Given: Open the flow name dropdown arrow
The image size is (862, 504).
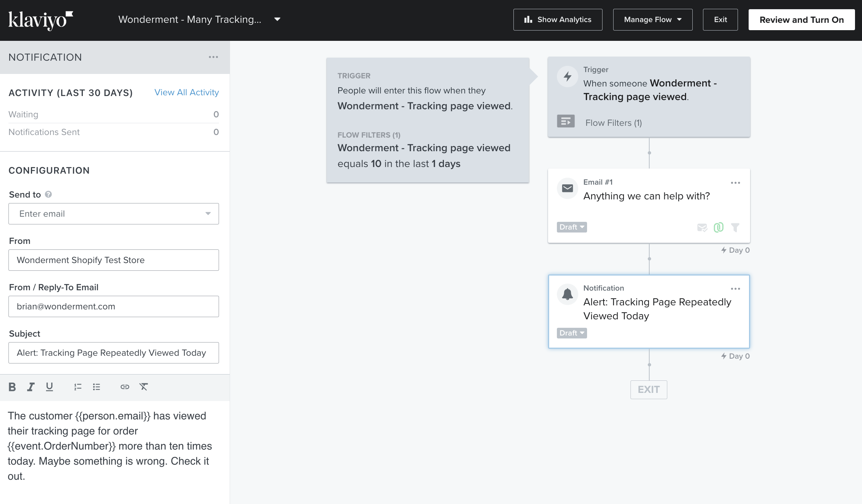Looking at the screenshot, I should pyautogui.click(x=278, y=19).
